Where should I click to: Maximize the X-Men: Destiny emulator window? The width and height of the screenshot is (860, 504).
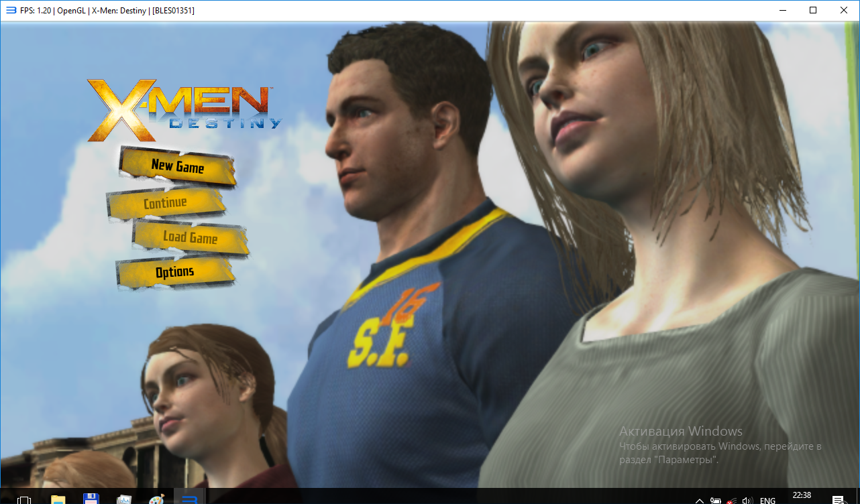[x=813, y=10]
